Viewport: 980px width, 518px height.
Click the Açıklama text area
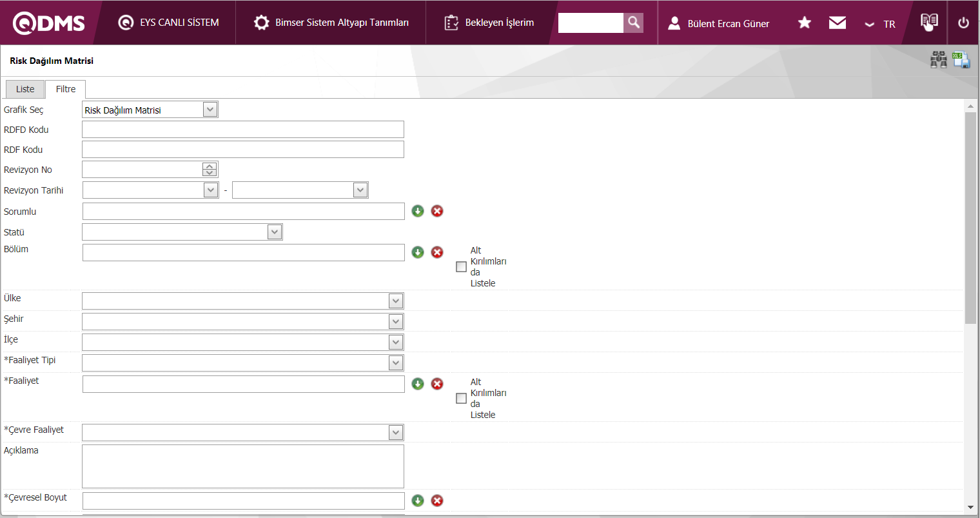click(243, 466)
